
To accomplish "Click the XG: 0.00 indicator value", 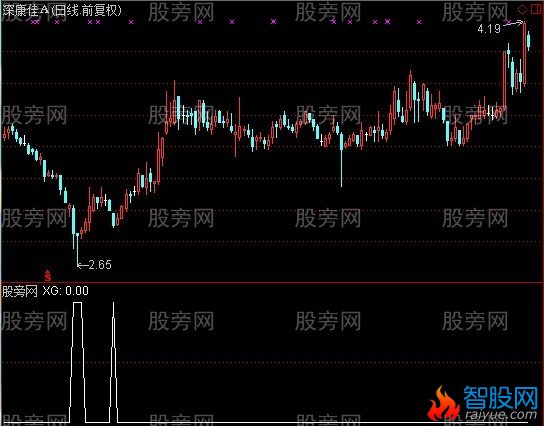I will pos(66,291).
